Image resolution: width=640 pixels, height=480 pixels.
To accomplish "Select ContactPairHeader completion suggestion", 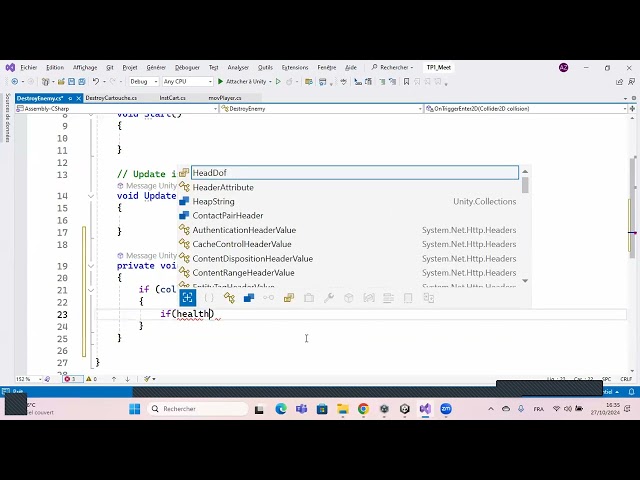I will [x=349, y=216].
